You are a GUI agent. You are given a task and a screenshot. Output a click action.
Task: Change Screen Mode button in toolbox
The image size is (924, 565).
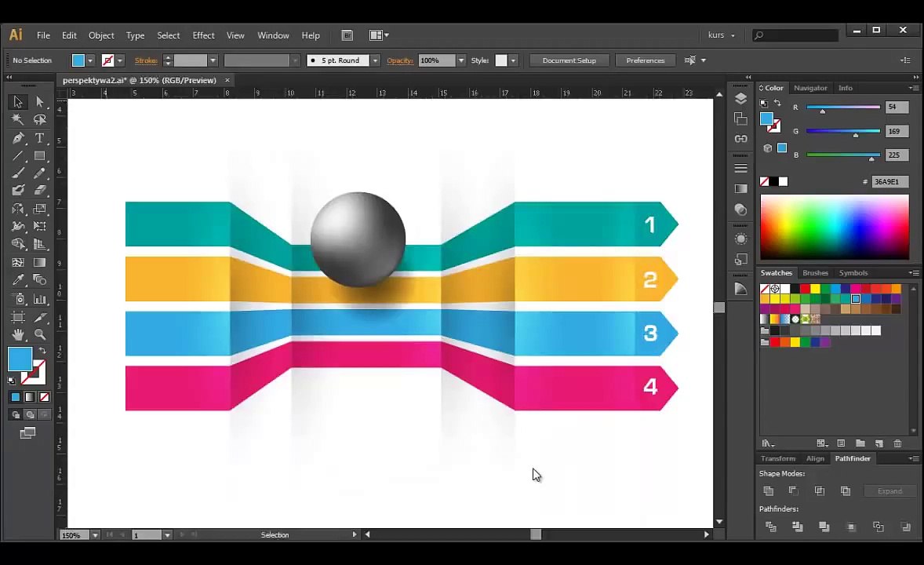point(27,433)
